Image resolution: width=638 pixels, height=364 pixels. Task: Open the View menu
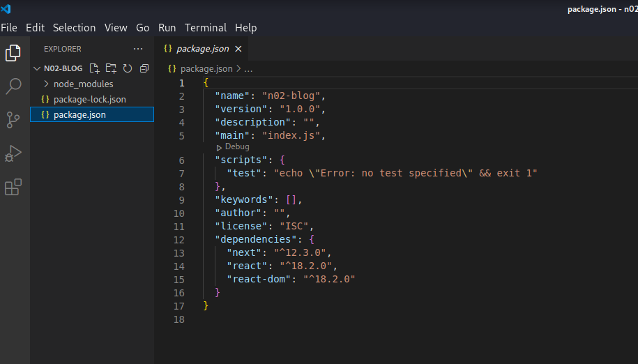pyautogui.click(x=116, y=28)
